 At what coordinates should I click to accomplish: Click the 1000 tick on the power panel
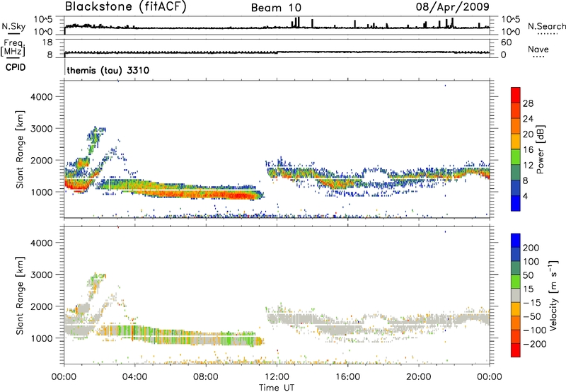[x=42, y=192]
